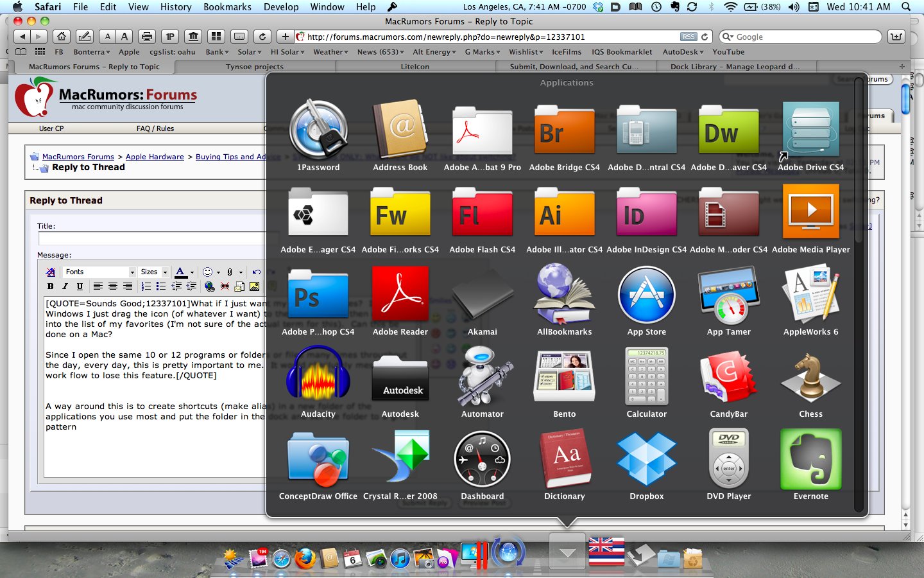Toggle underline formatting in message editor

coord(80,286)
